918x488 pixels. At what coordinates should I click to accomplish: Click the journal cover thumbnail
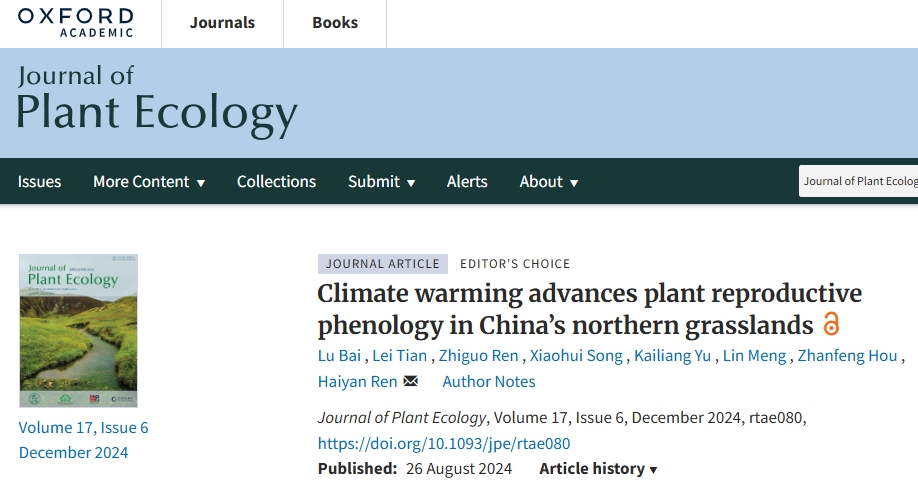coord(78,330)
